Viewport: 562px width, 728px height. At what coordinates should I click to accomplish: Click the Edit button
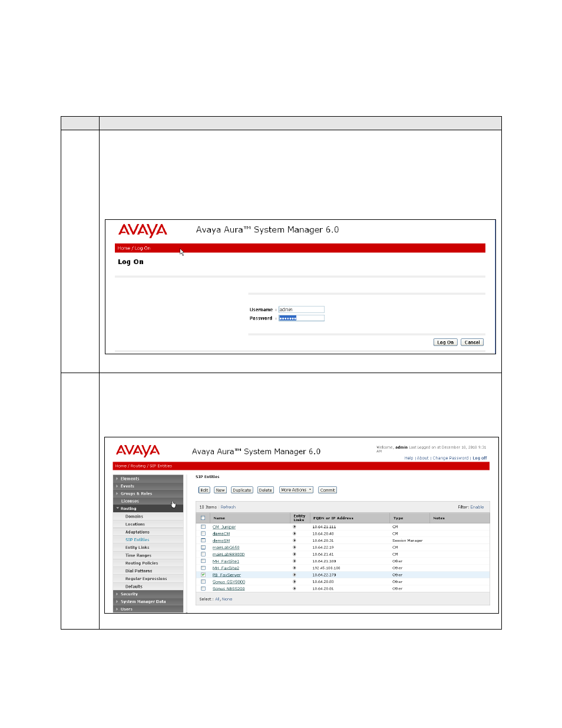pyautogui.click(x=204, y=490)
